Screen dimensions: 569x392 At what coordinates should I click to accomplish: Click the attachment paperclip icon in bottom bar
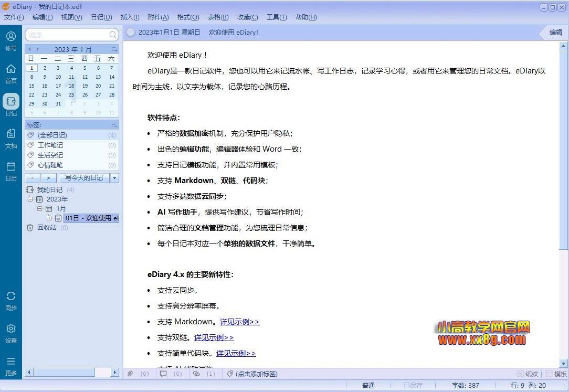click(130, 374)
